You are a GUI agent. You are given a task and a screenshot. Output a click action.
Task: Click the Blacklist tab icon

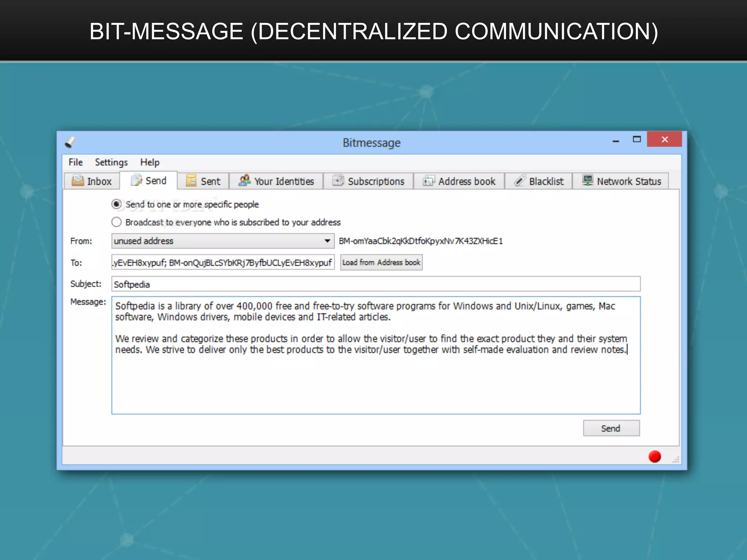tap(520, 180)
